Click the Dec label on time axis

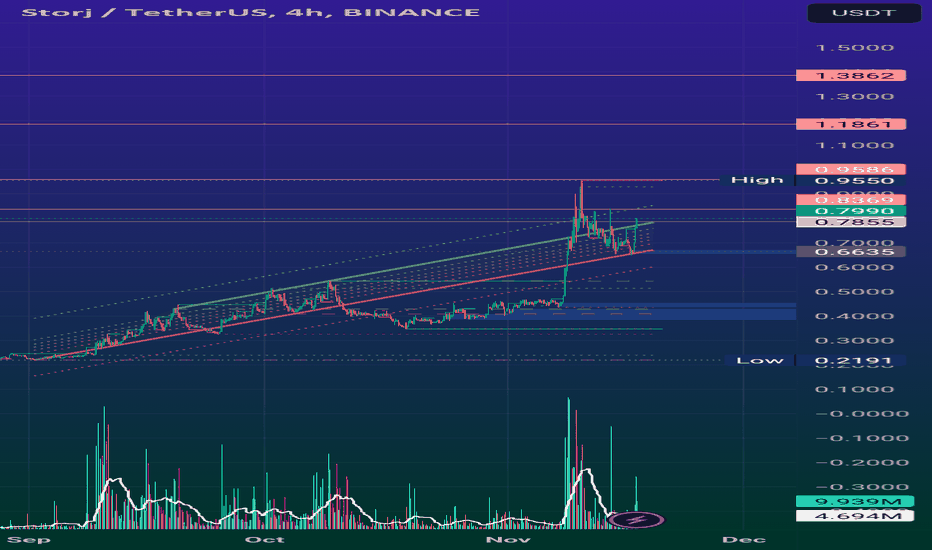744,540
